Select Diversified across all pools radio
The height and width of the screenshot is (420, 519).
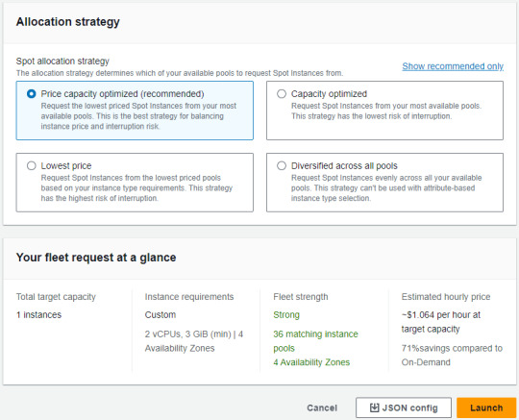tap(282, 166)
